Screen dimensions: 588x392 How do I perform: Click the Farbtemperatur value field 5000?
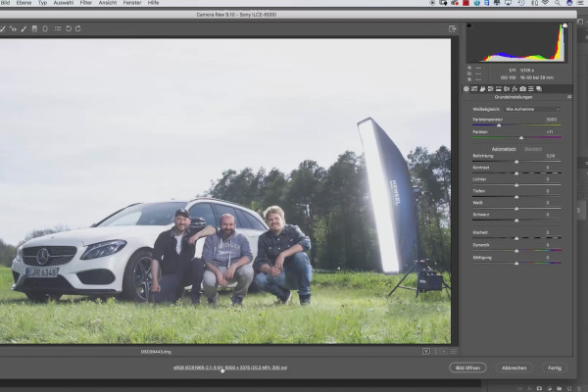pos(551,120)
